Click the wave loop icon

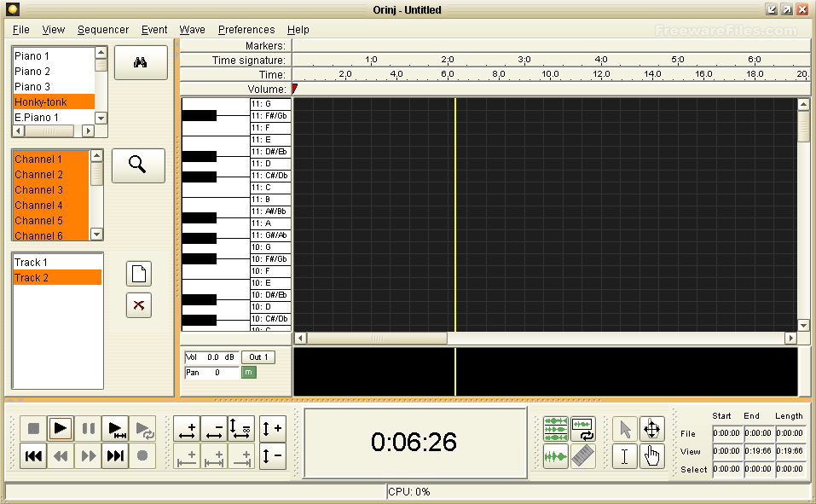(582, 428)
